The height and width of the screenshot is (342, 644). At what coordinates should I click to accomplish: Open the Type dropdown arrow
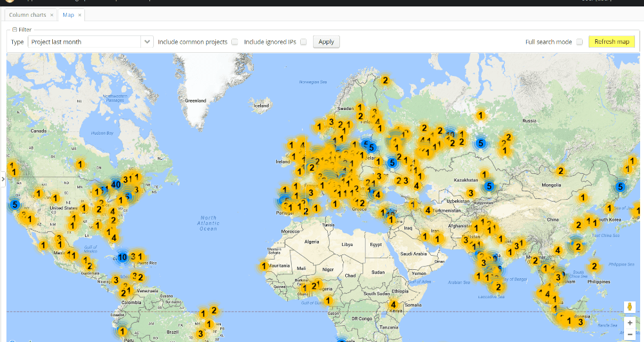(147, 42)
